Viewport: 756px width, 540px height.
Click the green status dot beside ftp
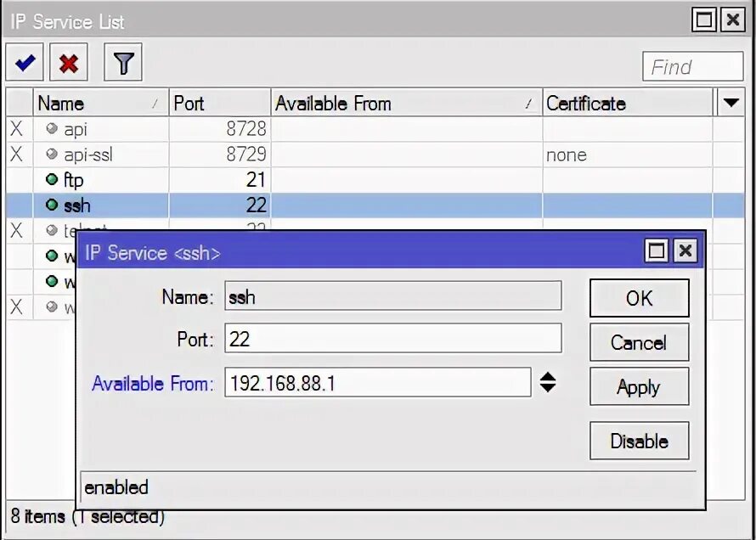[x=52, y=179]
